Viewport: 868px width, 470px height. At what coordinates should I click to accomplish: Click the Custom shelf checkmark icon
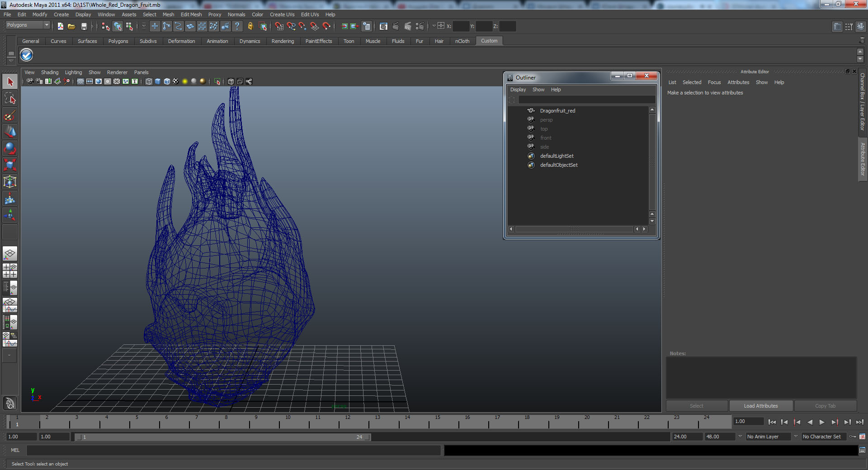(27, 55)
